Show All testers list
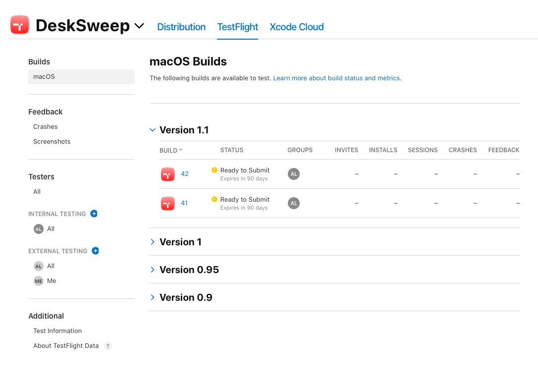The height and width of the screenshot is (392, 538). pyautogui.click(x=37, y=191)
